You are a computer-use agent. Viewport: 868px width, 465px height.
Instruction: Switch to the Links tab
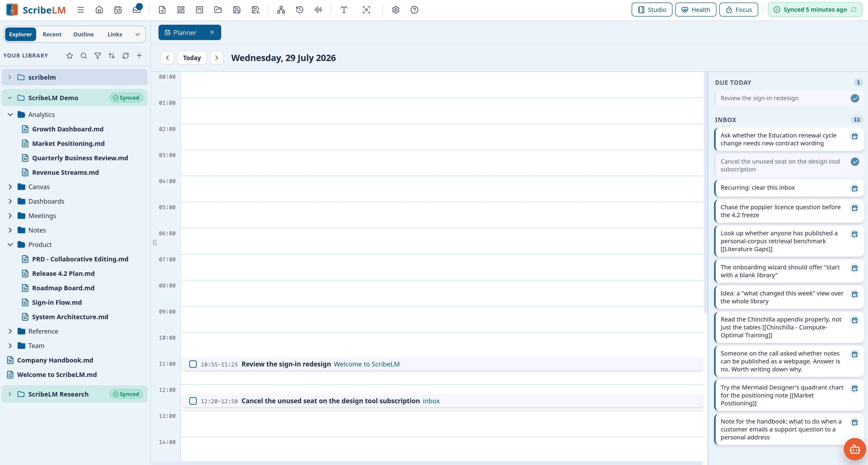pos(115,34)
